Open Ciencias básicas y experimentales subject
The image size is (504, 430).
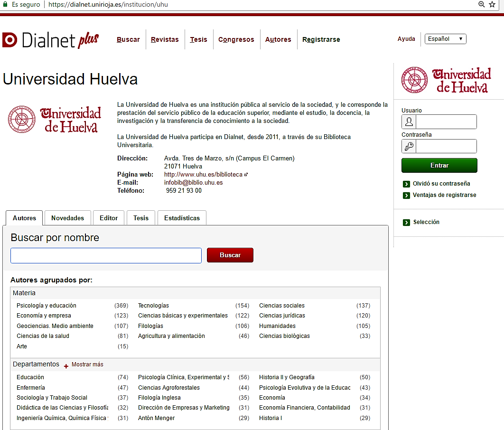point(183,316)
